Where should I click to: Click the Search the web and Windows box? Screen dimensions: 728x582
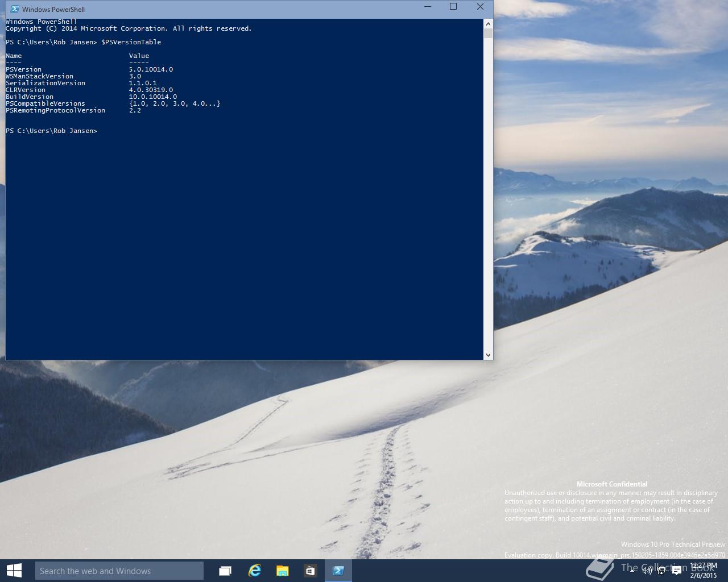click(119, 571)
